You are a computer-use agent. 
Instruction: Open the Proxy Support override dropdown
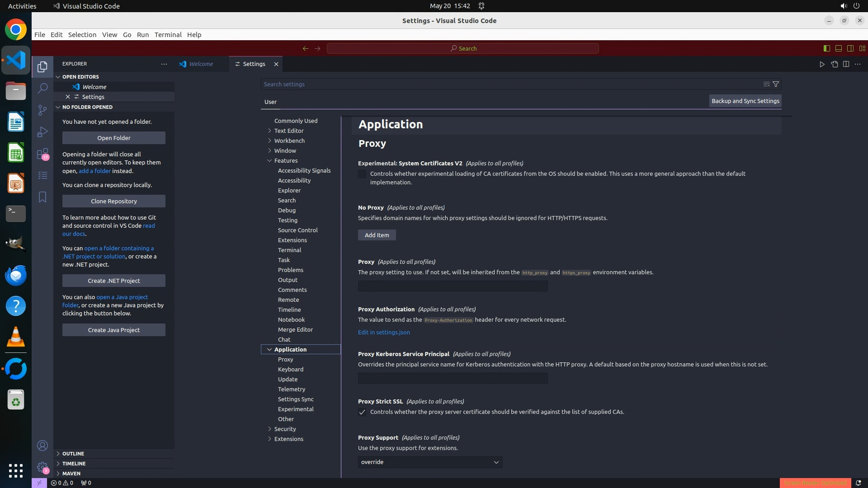pyautogui.click(x=430, y=462)
